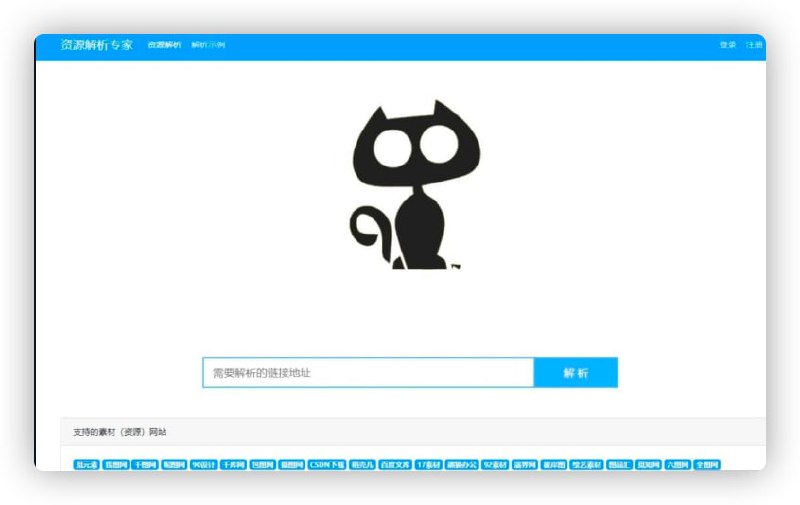800x505 pixels.
Task: Select the 我图网 site tag
Action: (x=116, y=465)
